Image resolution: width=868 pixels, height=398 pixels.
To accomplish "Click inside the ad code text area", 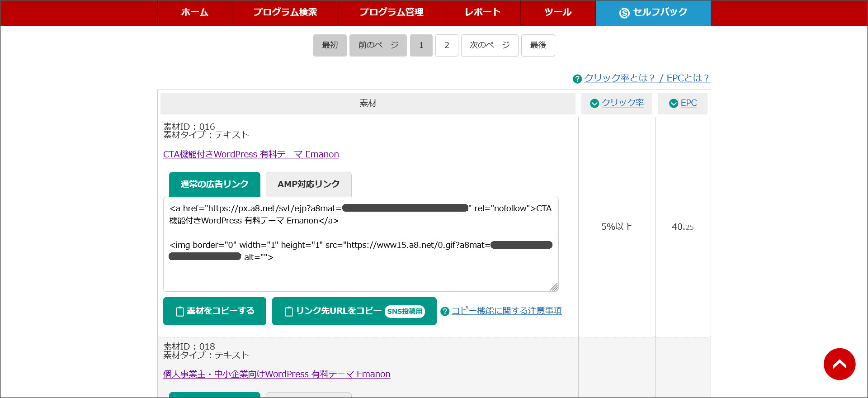I will click(361, 244).
